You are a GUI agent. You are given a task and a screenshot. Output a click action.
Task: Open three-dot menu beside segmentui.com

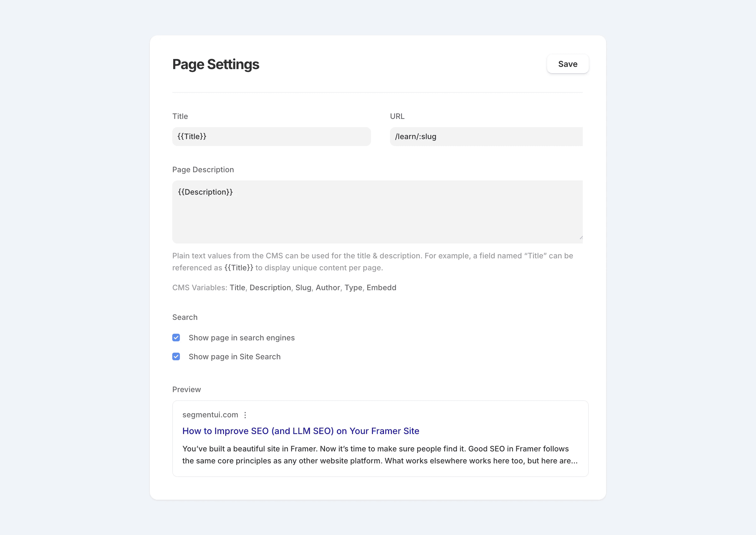click(245, 415)
